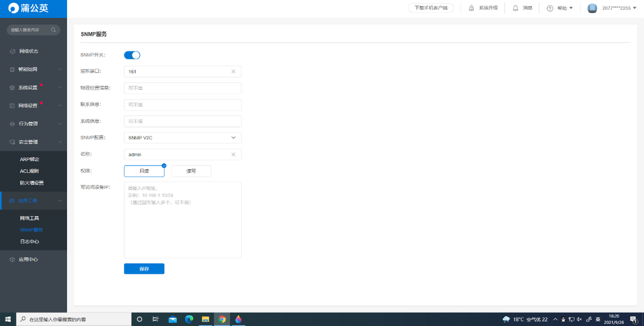644x326 pixels.
Task: Click the search magnifier icon in the sidebar
Action: [54, 30]
